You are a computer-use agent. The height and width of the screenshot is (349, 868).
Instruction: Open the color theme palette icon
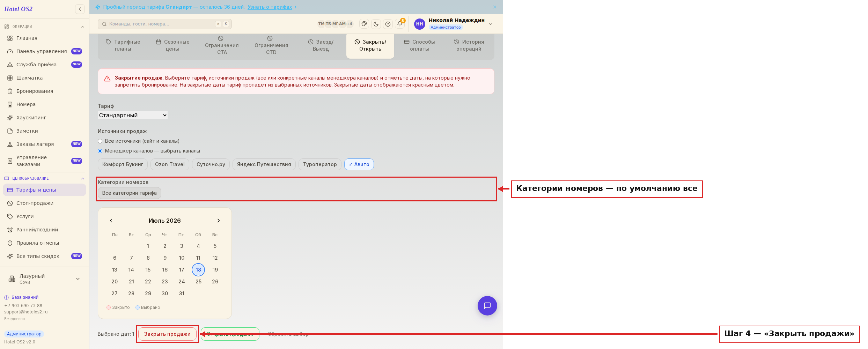[x=364, y=24]
